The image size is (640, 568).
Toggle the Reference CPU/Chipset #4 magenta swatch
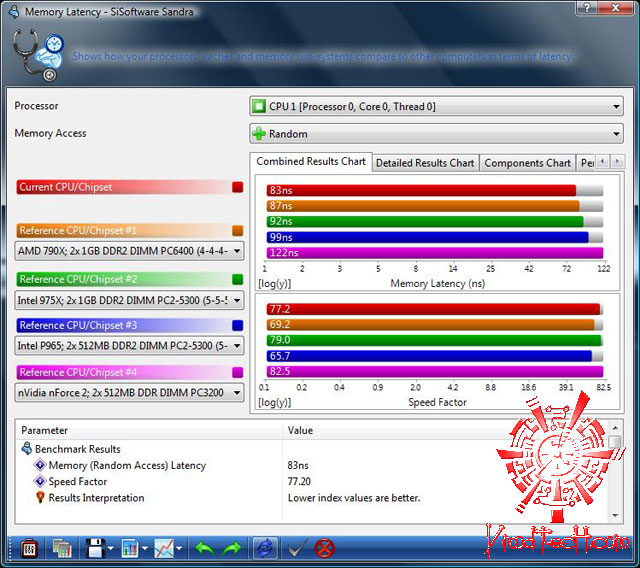click(x=238, y=372)
